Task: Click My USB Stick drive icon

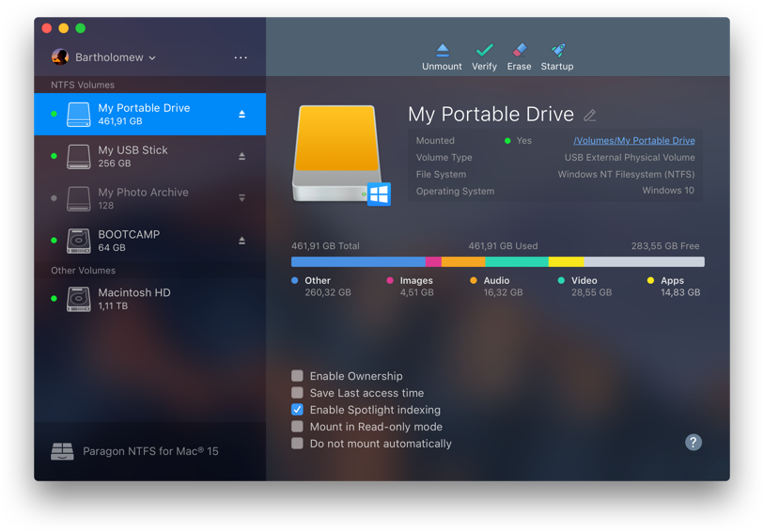Action: tap(78, 156)
